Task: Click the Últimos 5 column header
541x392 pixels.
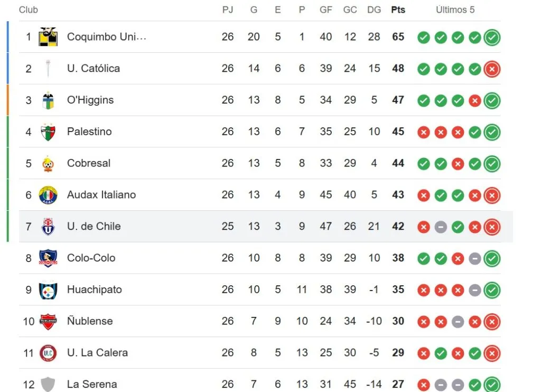Action: (x=455, y=10)
